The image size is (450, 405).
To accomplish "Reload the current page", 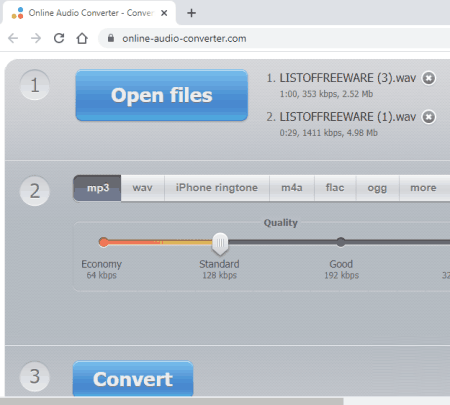I will pyautogui.click(x=59, y=38).
